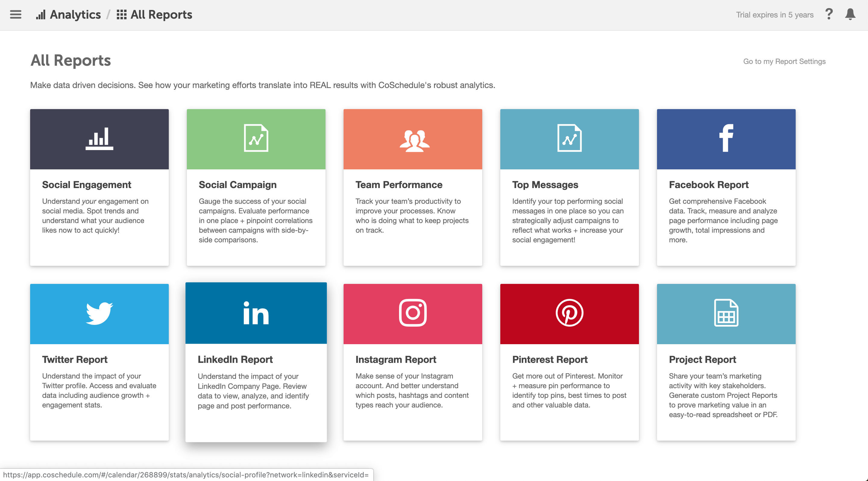This screenshot has height=481, width=868.
Task: Open the hamburger navigation menu
Action: 15,14
